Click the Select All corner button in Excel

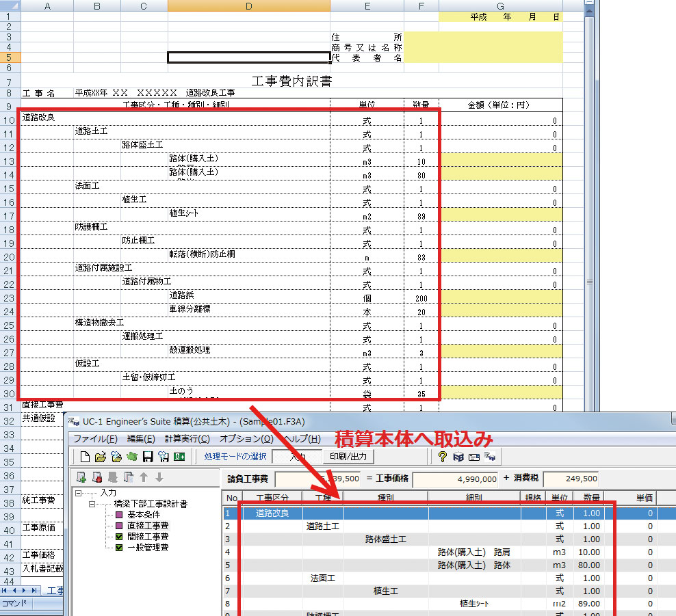pos(10,5)
